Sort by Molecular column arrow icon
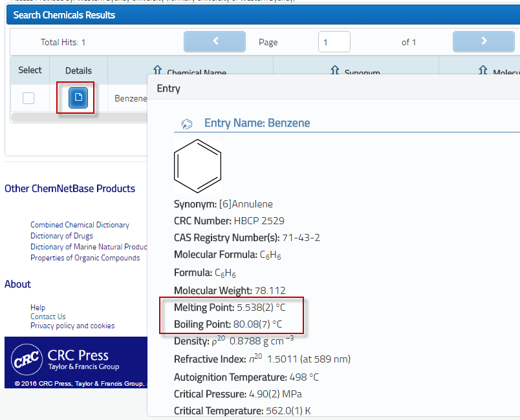Viewport: 520px width, 420px height. 483,70
